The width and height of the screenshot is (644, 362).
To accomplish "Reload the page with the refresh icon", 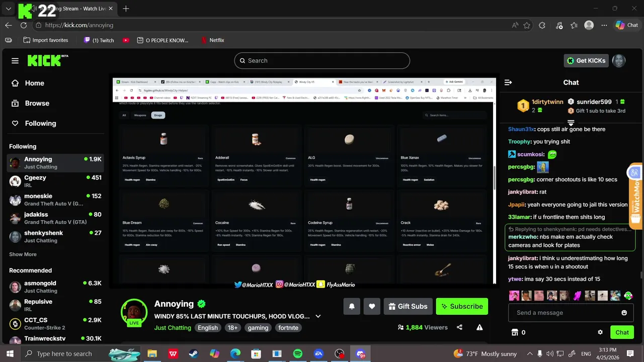I will (x=24, y=25).
